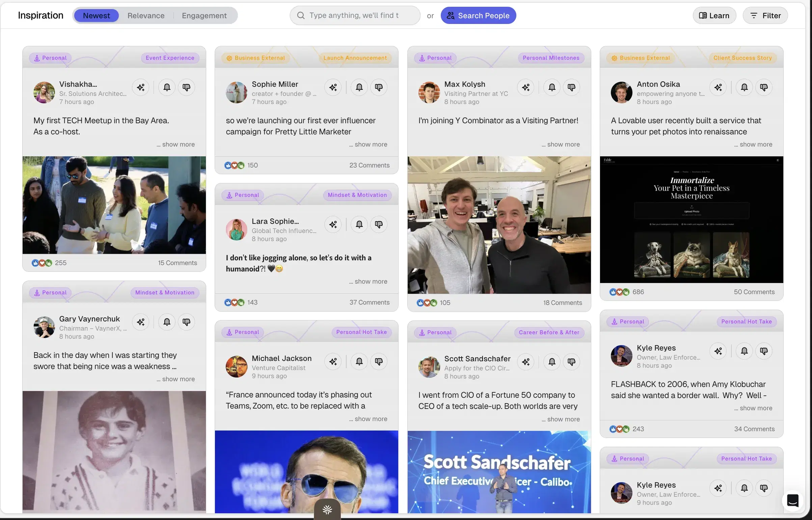812x520 pixels.
Task: Expand Sophie Miller's post with show more
Action: pos(368,145)
